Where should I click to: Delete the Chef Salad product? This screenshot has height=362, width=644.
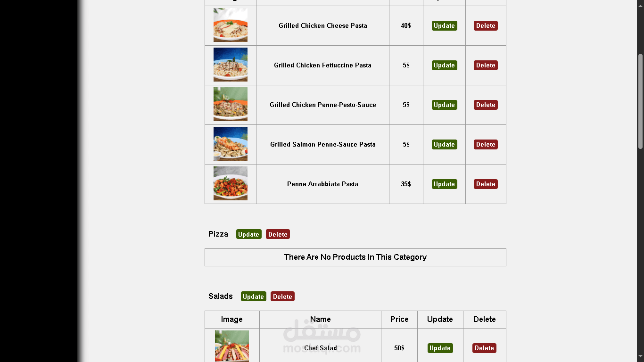pyautogui.click(x=484, y=348)
